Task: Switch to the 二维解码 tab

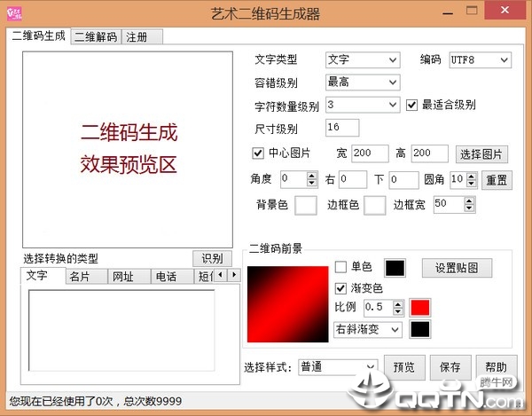Action: click(96, 36)
